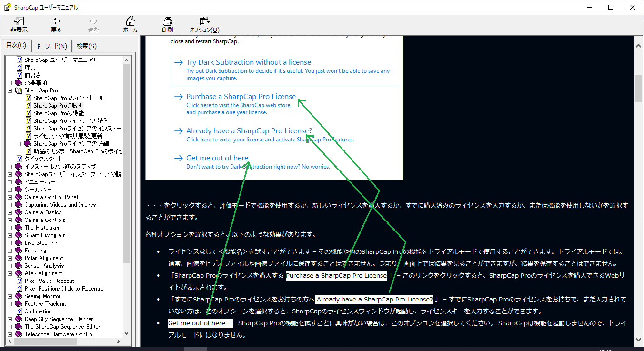644x351 pixels.
Task: Expand the Telescope Hardware Control node
Action: 10,334
